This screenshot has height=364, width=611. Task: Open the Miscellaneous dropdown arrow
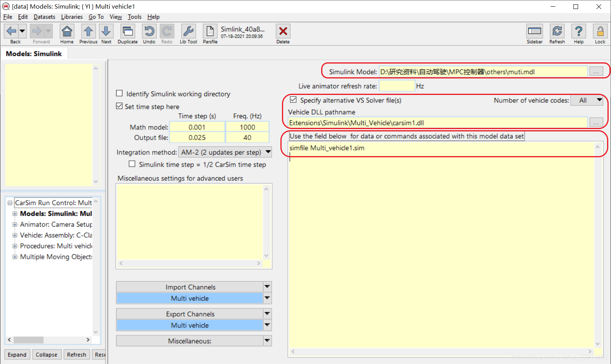tap(267, 341)
